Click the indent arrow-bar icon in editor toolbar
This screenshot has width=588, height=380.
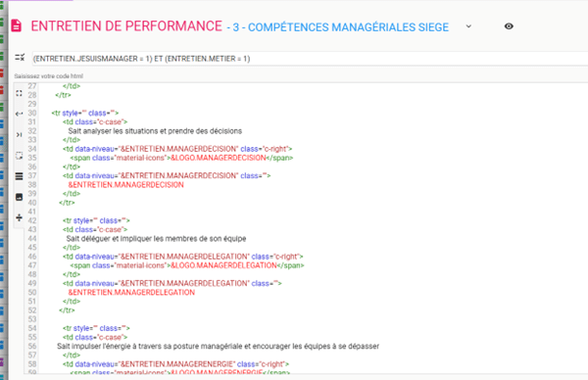click(x=20, y=134)
